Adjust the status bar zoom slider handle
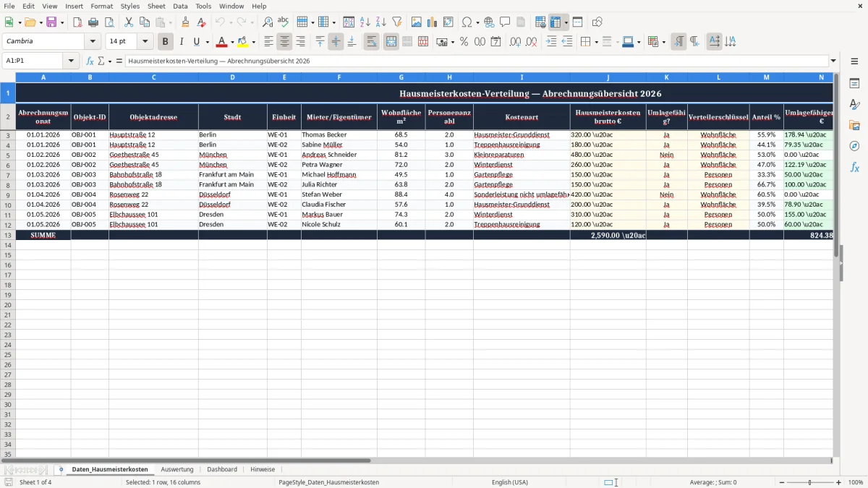This screenshot has width=868, height=488. (x=809, y=482)
